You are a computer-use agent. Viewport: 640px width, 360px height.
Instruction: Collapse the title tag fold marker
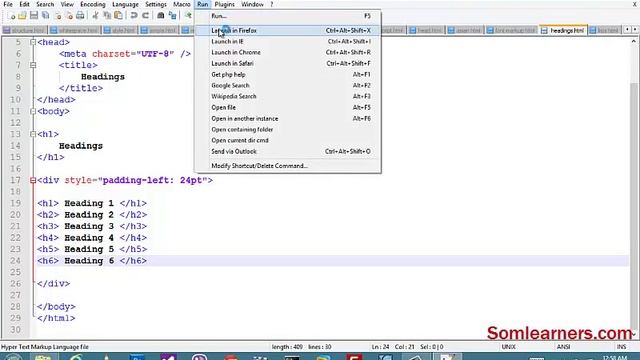[33, 65]
